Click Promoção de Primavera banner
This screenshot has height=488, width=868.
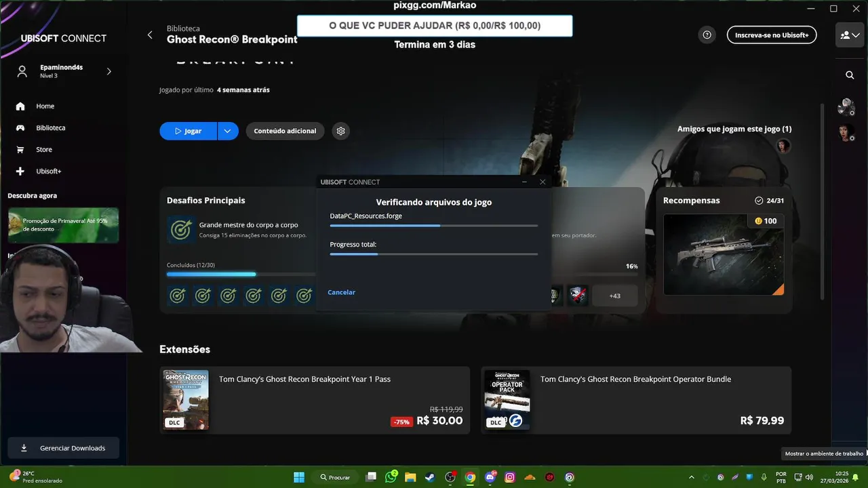point(63,225)
